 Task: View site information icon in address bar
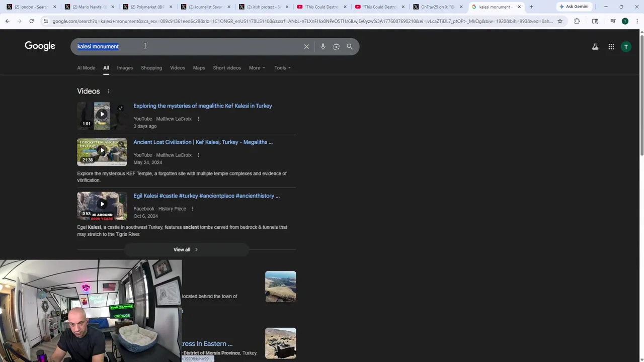46,21
